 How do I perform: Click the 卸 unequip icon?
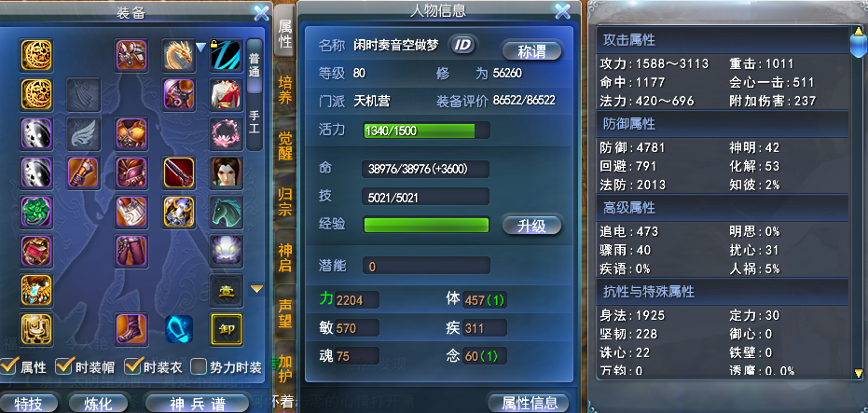tap(227, 329)
